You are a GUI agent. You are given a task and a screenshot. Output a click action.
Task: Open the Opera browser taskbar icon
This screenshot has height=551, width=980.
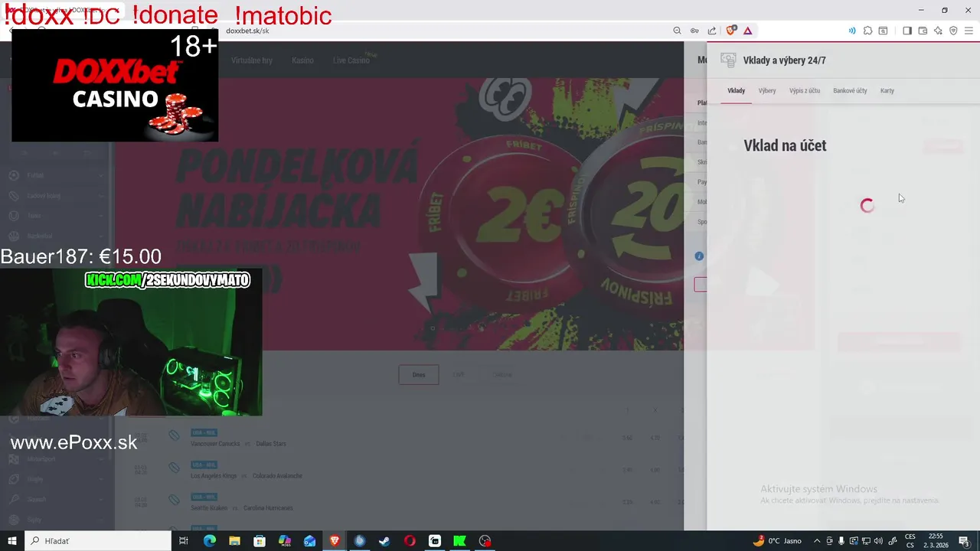coord(410,541)
